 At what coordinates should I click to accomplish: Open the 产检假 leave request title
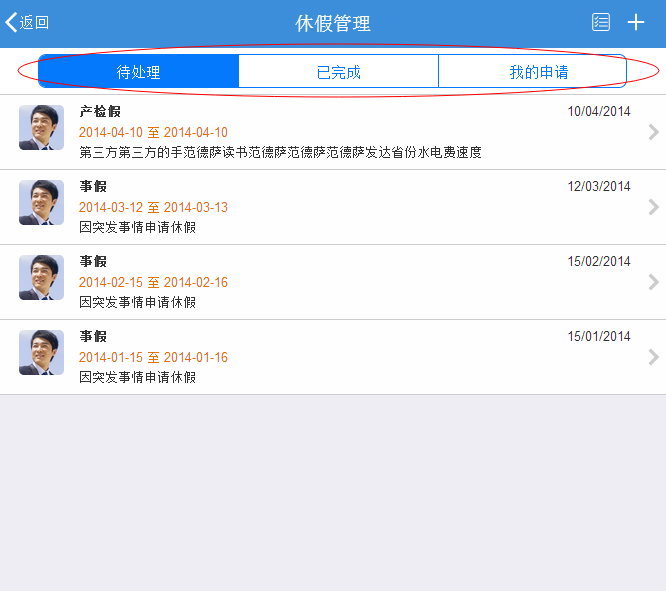(100, 112)
